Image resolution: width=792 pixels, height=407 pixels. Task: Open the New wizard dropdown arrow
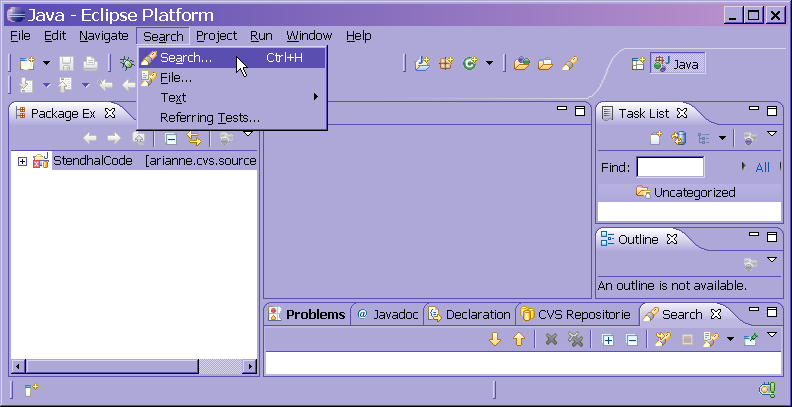pos(46,64)
